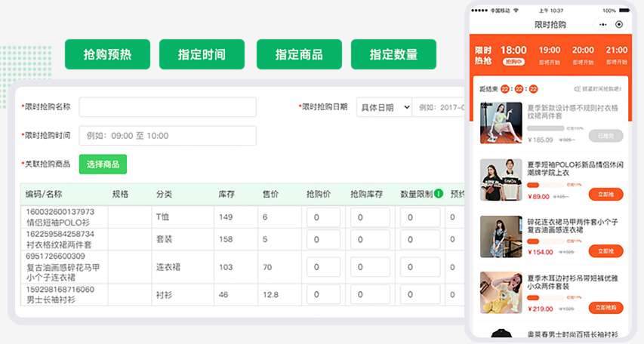Click the green 选择商品 button

pos(103,164)
